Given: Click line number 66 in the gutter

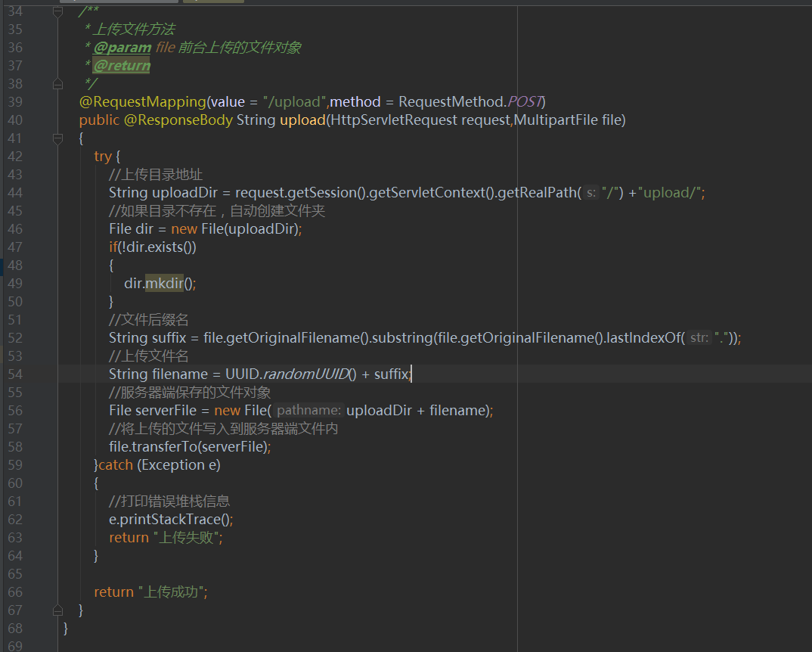Looking at the screenshot, I should pos(15,592).
